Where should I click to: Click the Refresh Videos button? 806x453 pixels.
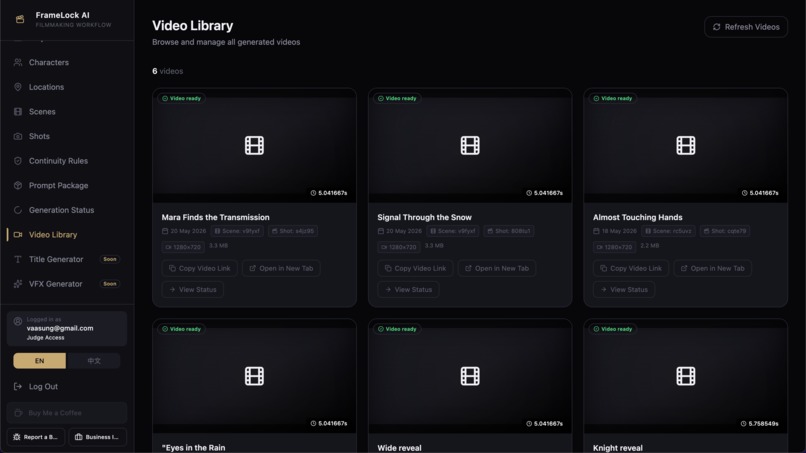pyautogui.click(x=746, y=27)
